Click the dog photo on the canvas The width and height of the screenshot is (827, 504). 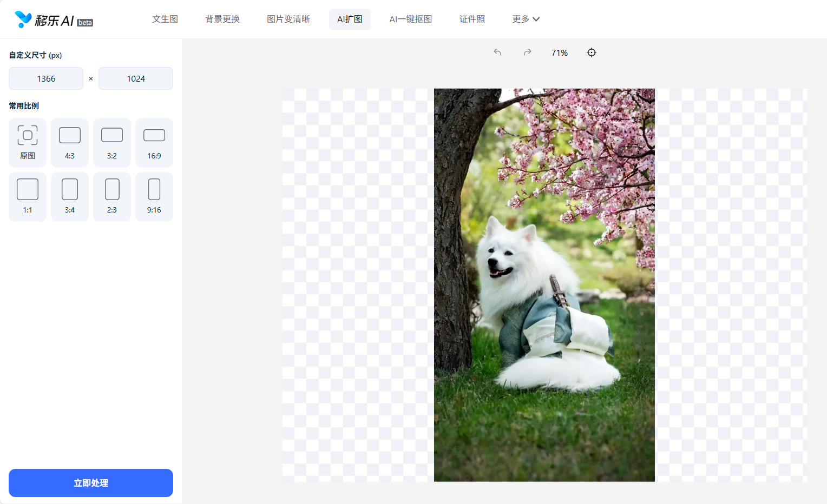click(x=544, y=285)
